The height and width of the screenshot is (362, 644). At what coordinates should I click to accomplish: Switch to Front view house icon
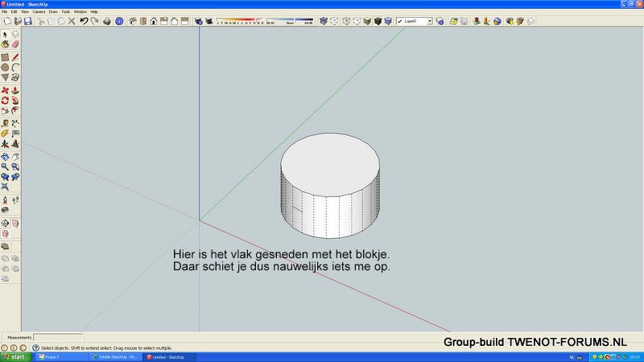(154, 21)
